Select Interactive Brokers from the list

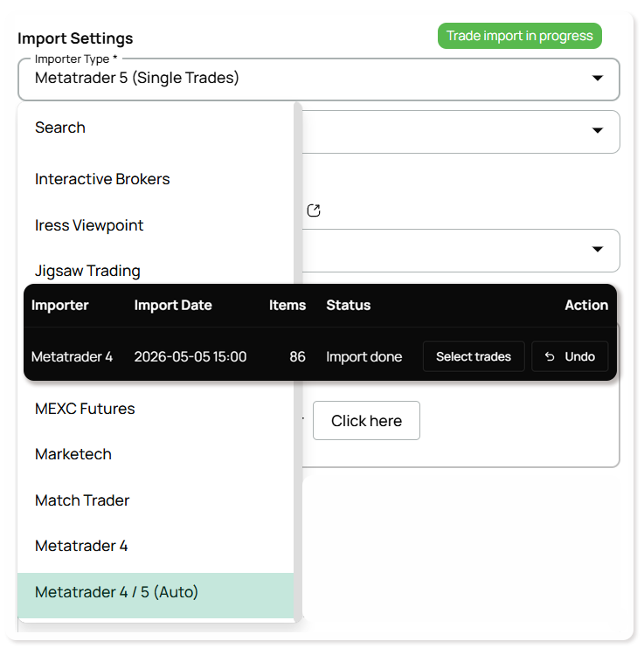[x=156, y=179]
